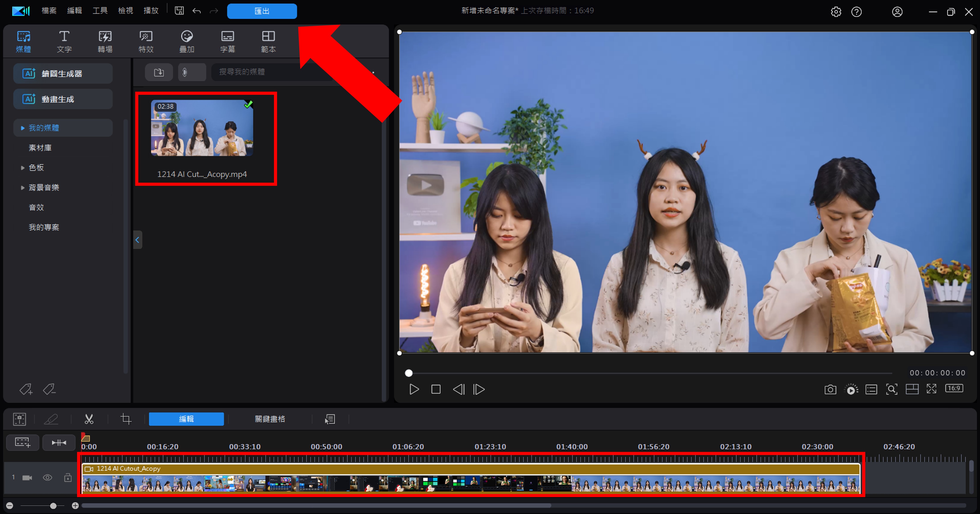
Task: Toggle the 16:9 aspect ratio button
Action: coord(954,388)
